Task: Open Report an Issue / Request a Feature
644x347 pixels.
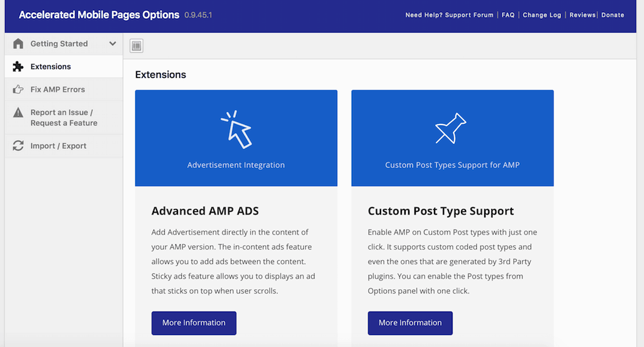Action: (64, 118)
